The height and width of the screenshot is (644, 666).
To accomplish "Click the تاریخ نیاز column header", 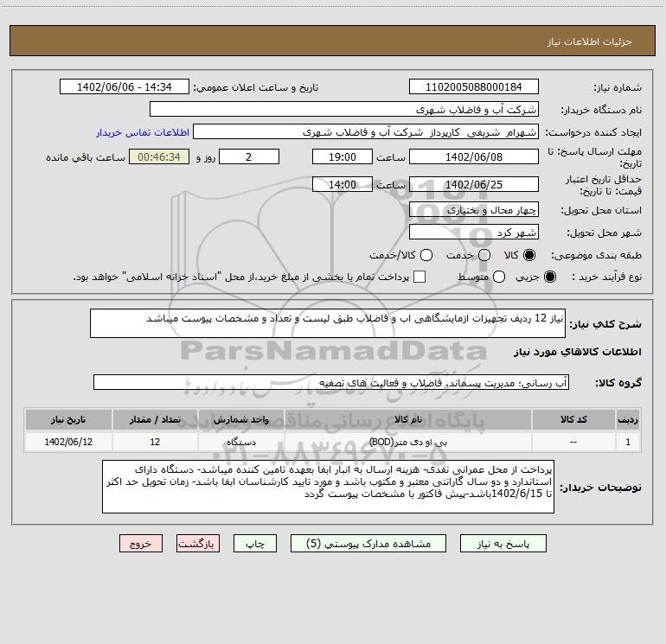I will pos(68,419).
